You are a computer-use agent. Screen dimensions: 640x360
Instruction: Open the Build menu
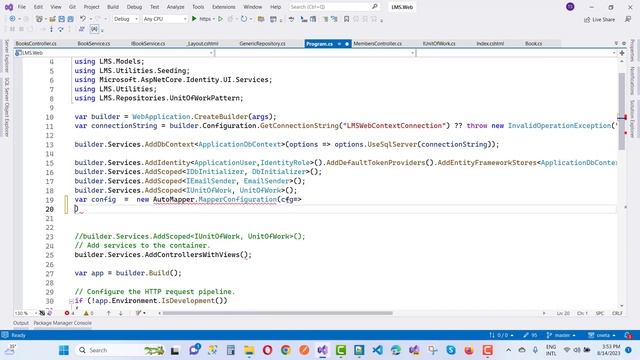[x=113, y=7]
